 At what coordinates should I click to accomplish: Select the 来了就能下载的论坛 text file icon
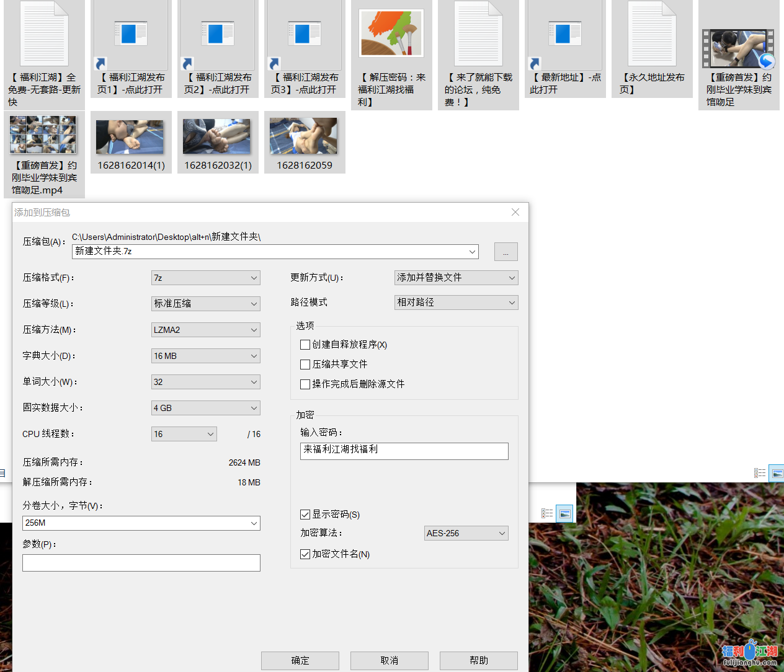point(478,34)
